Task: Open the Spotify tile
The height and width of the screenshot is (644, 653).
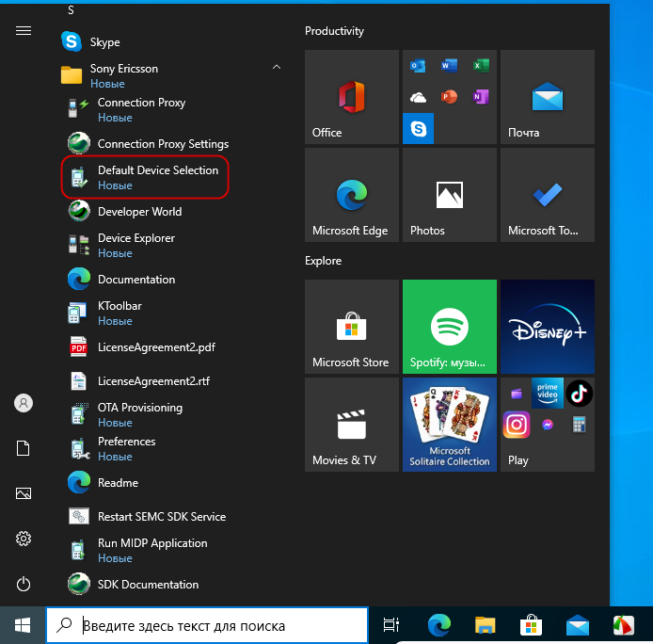Action: point(450,327)
